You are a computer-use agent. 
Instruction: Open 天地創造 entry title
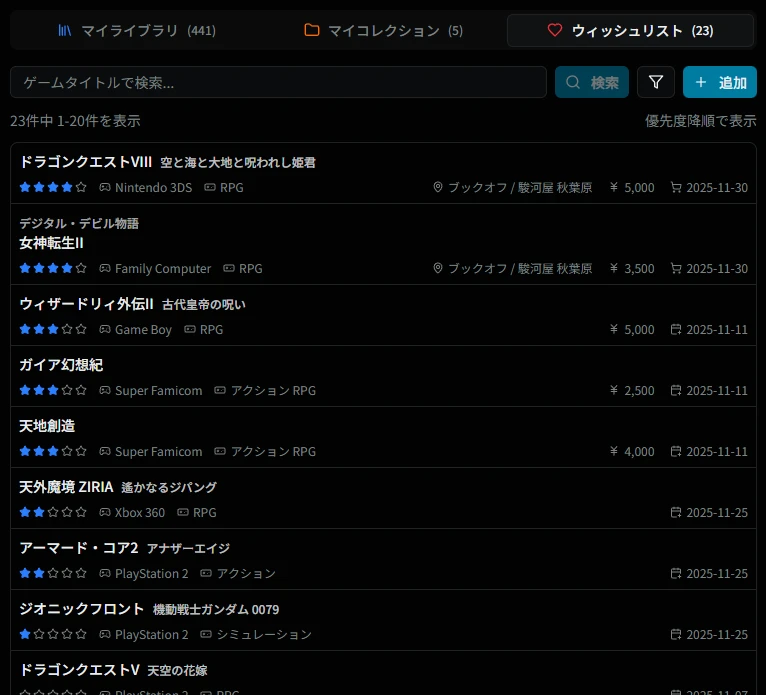(47, 426)
